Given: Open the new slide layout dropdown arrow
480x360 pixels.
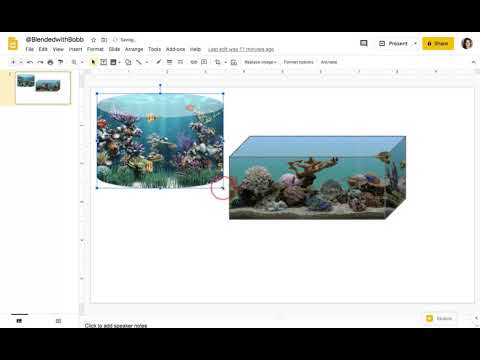Looking at the screenshot, I should (x=21, y=62).
